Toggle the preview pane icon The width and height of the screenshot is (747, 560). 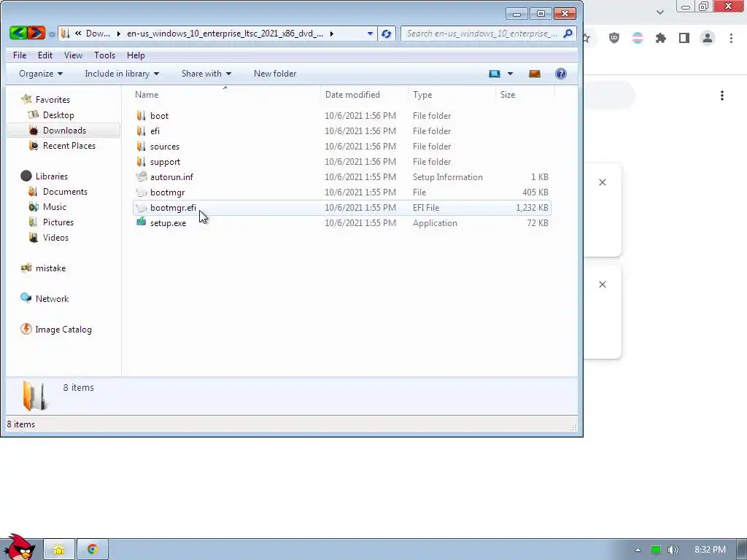pos(535,74)
